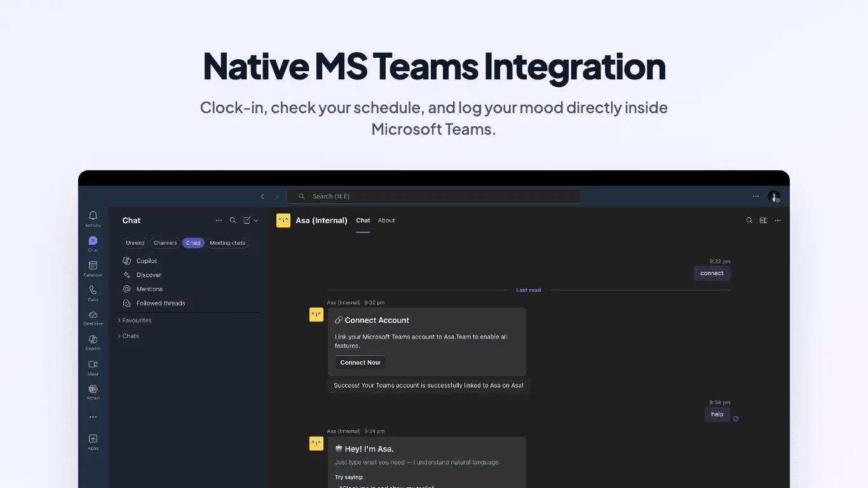Start a new chat with compose icon

(247, 220)
